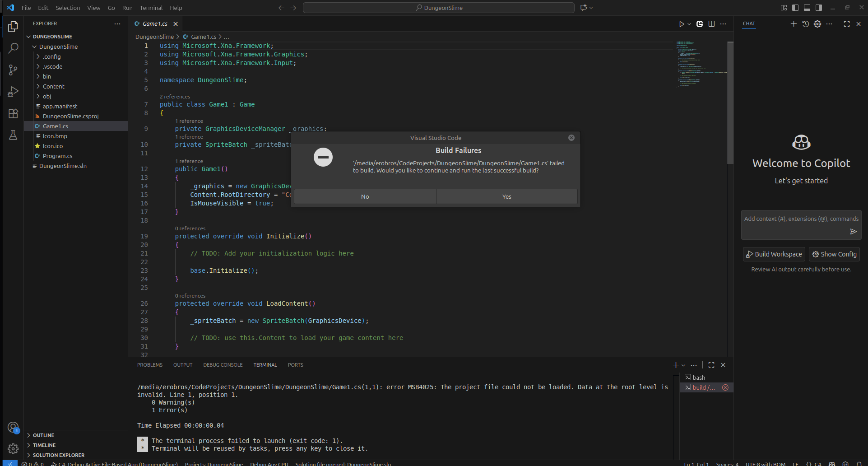Toggle the secondary side bar
The height and width of the screenshot is (466, 868).
point(819,8)
